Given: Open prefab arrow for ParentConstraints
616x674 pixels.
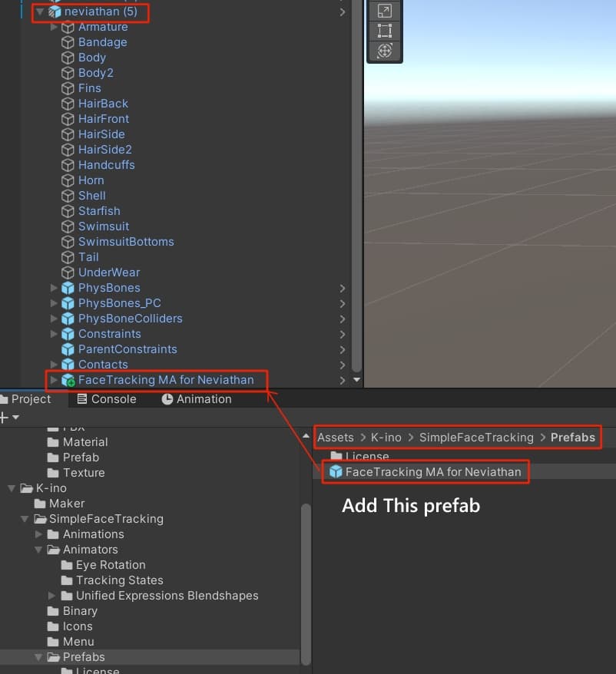Looking at the screenshot, I should point(343,349).
